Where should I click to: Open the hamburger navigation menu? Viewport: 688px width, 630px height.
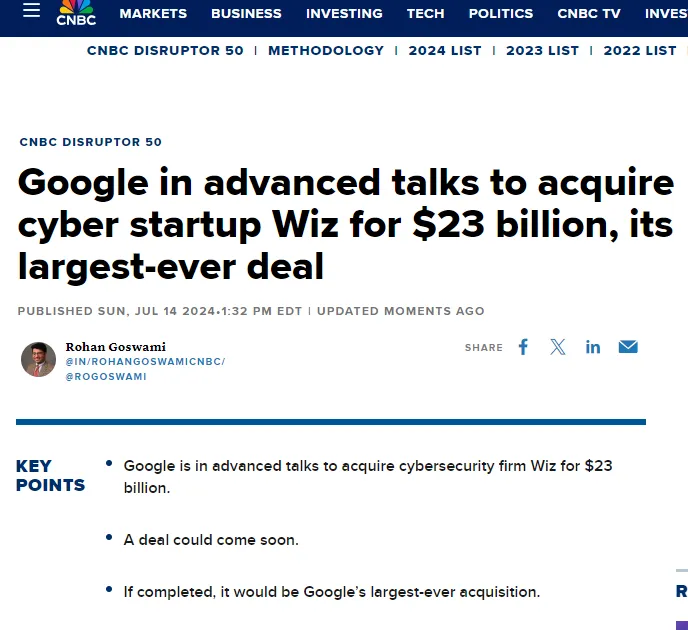pos(32,12)
